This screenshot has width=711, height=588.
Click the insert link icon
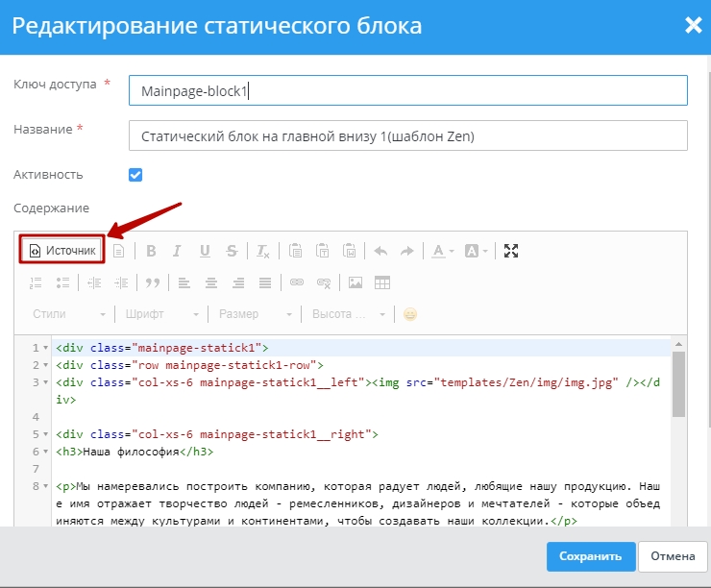coord(297,282)
